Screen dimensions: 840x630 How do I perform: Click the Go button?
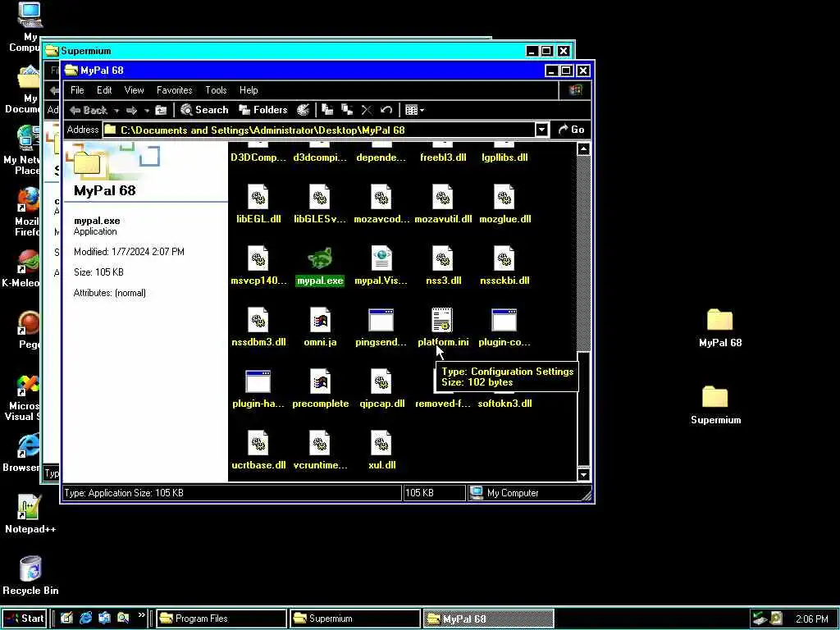pos(571,130)
